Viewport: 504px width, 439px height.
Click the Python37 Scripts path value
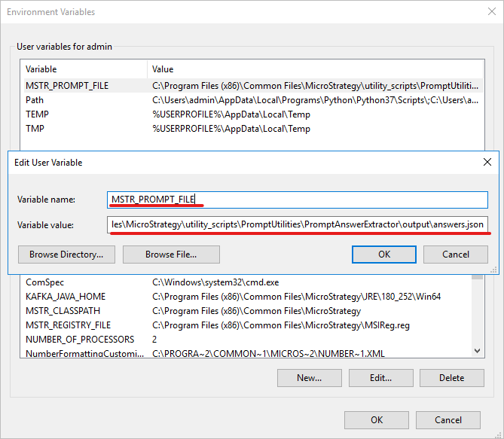[316, 100]
